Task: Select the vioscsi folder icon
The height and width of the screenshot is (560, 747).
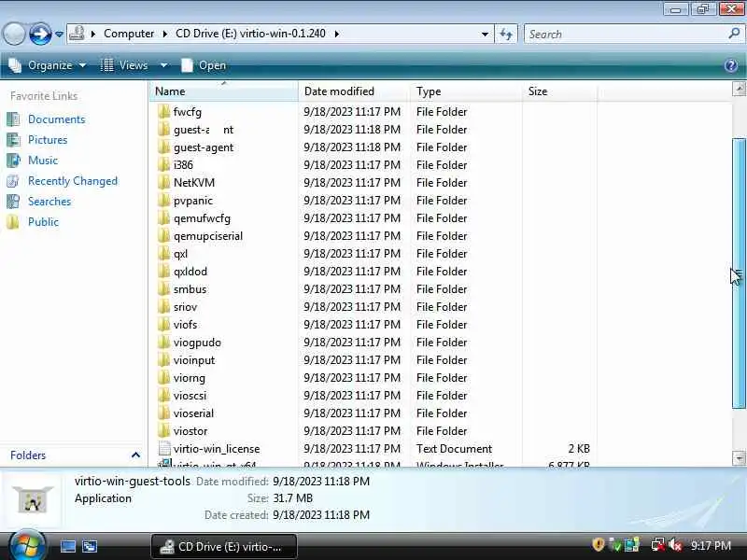Action: (x=164, y=396)
